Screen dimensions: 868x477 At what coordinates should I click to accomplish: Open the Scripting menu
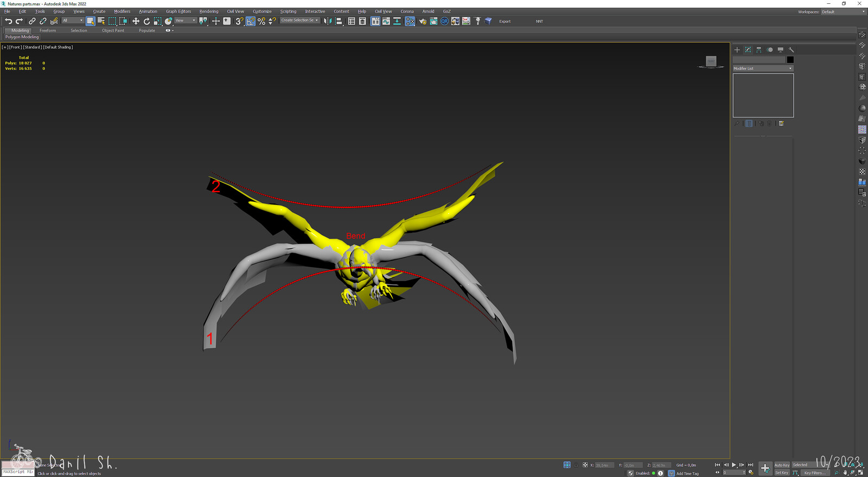pyautogui.click(x=288, y=11)
